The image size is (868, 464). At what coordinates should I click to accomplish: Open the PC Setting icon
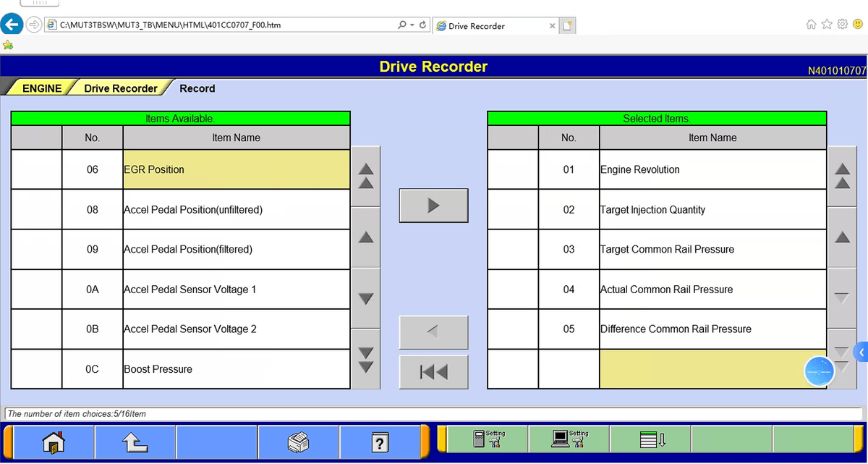[x=569, y=439]
